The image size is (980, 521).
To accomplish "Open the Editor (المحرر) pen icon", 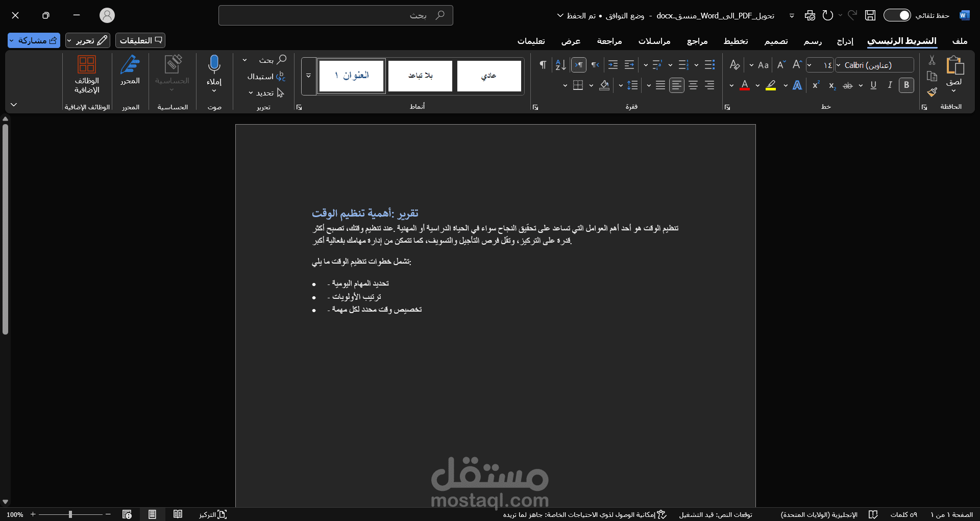I will tap(130, 65).
